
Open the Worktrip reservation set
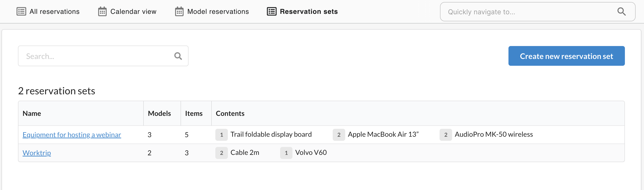click(37, 153)
